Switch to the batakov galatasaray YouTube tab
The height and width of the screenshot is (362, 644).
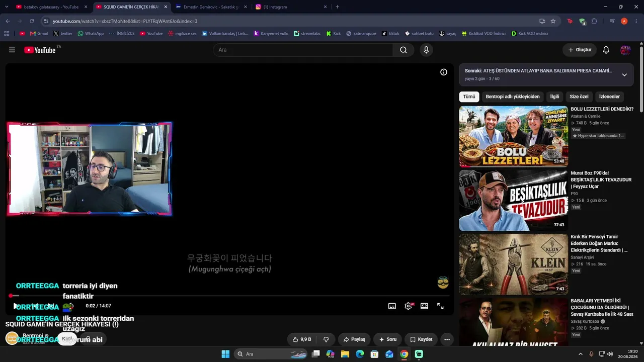pos(52,7)
